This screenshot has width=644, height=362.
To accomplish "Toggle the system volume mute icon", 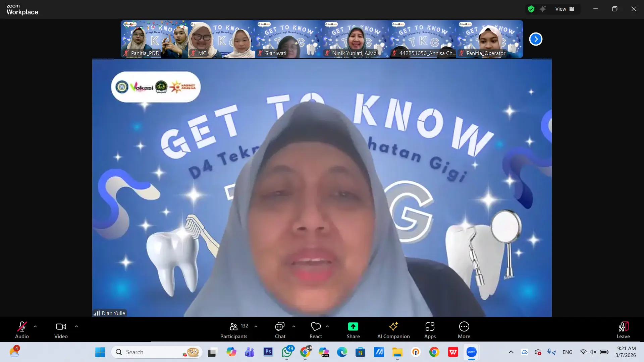I will 593,352.
